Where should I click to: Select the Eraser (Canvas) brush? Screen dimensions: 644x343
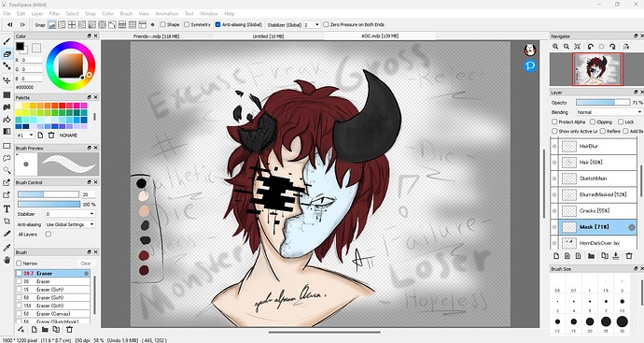coord(52,314)
